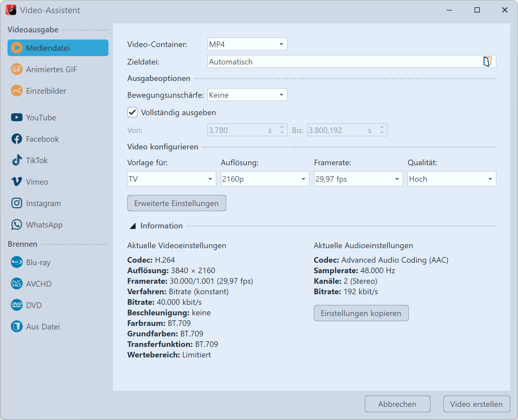
Task: Click into the Zieldatei text field
Action: coord(343,62)
